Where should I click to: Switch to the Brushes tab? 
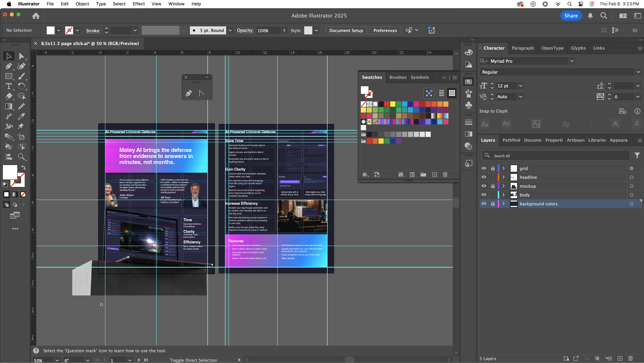pyautogui.click(x=398, y=77)
